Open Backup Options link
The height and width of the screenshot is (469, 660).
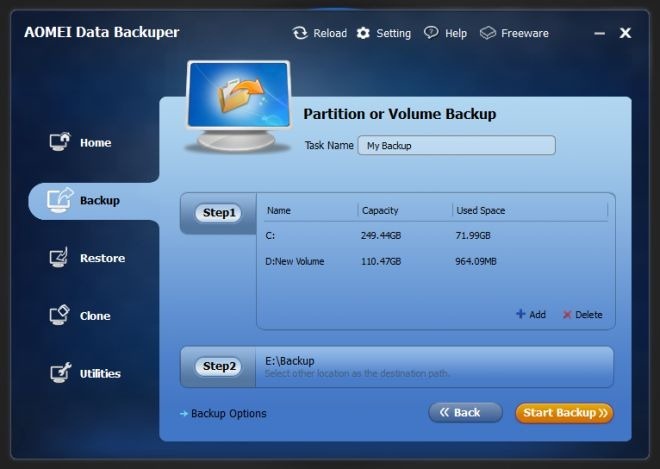(229, 413)
